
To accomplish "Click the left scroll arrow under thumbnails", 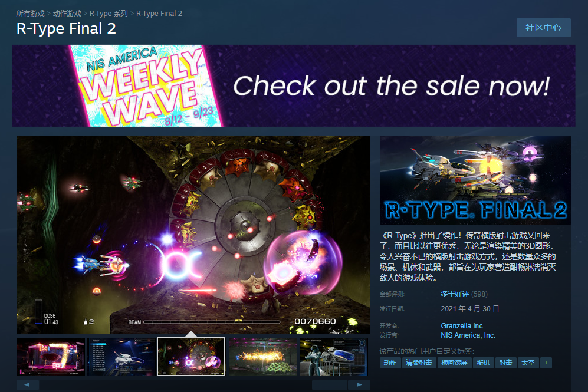I will (28, 384).
